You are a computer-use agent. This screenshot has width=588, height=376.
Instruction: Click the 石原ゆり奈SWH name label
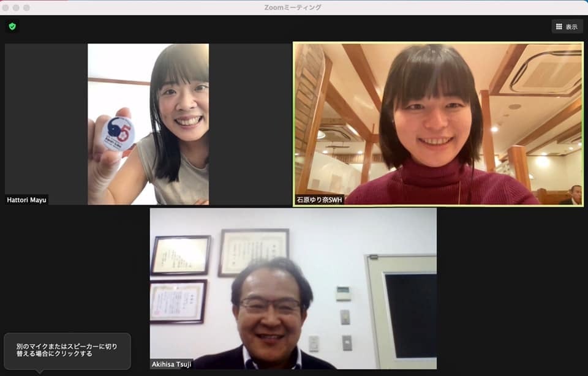319,200
